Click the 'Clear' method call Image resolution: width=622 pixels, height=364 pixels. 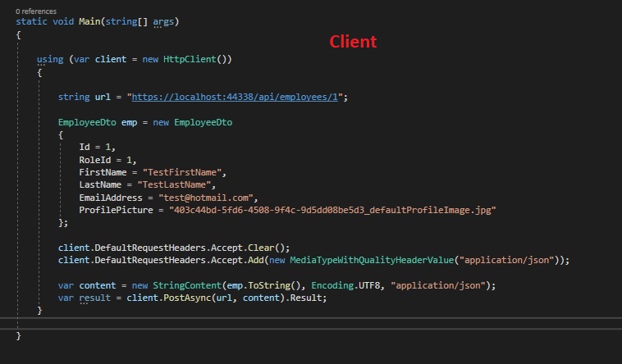261,248
